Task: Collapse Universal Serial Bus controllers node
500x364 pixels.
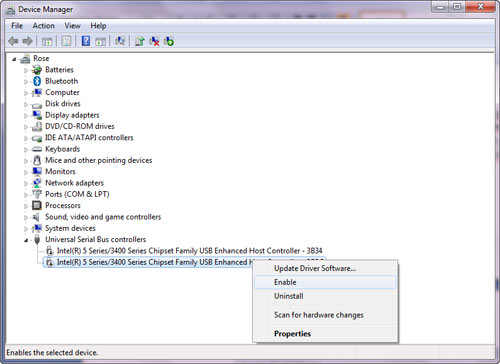Action: (26, 240)
